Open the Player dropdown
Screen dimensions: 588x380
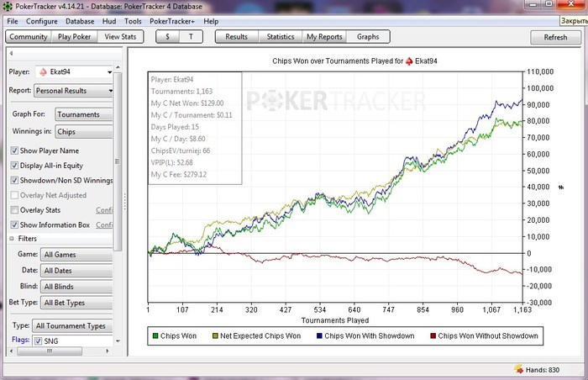[x=74, y=71]
